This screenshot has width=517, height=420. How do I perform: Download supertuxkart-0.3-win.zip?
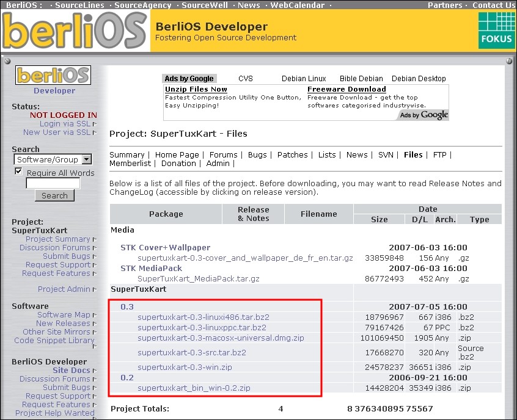point(185,367)
